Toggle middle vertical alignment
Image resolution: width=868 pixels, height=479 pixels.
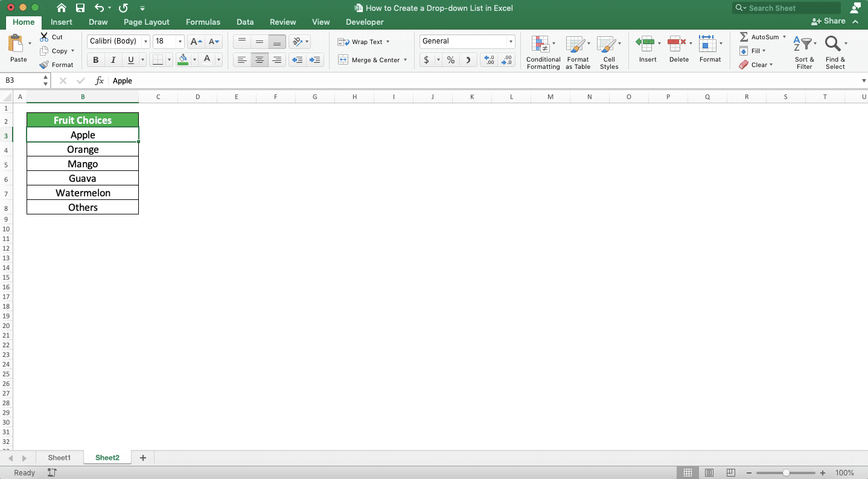coord(260,42)
